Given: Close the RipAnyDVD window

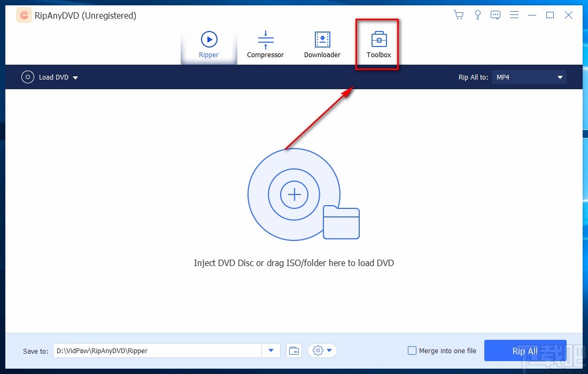Looking at the screenshot, I should coord(569,15).
